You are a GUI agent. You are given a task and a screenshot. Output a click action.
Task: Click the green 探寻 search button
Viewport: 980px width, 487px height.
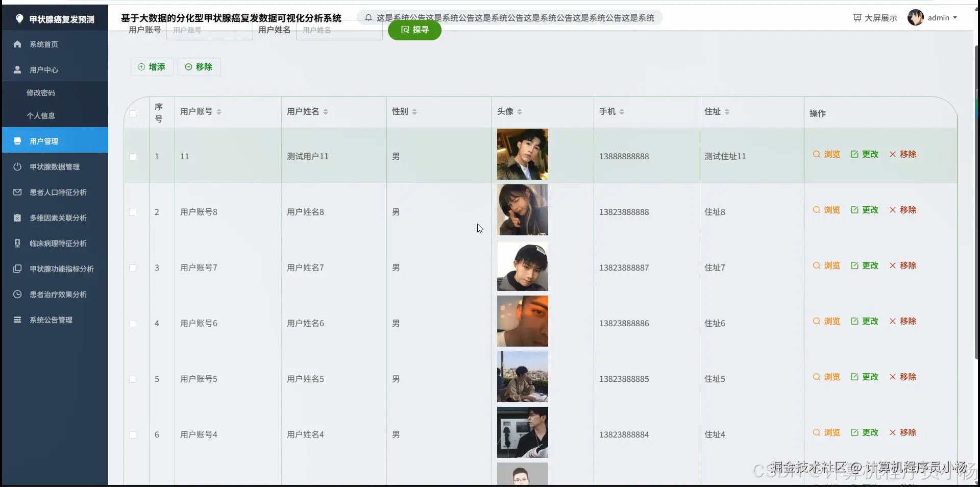[x=414, y=30]
